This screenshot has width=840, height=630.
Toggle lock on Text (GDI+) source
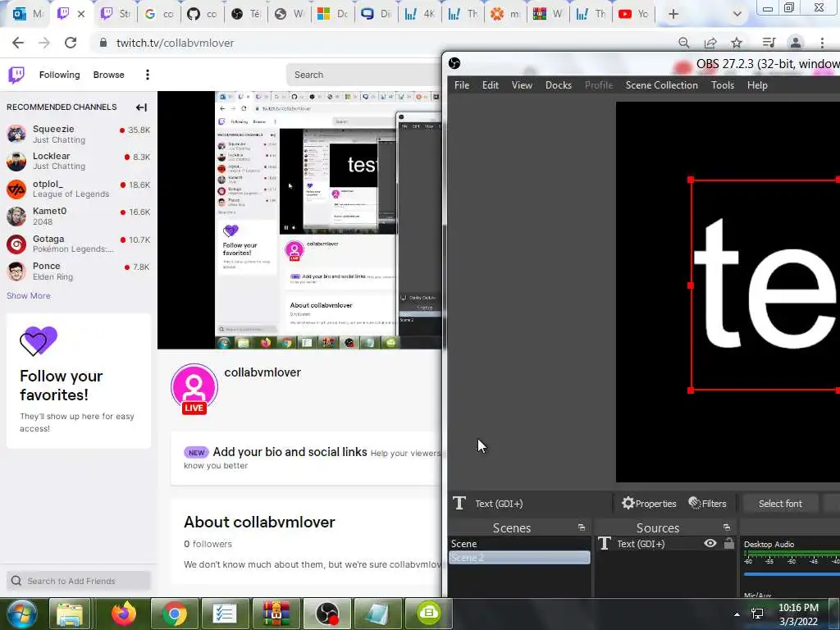[x=729, y=543]
